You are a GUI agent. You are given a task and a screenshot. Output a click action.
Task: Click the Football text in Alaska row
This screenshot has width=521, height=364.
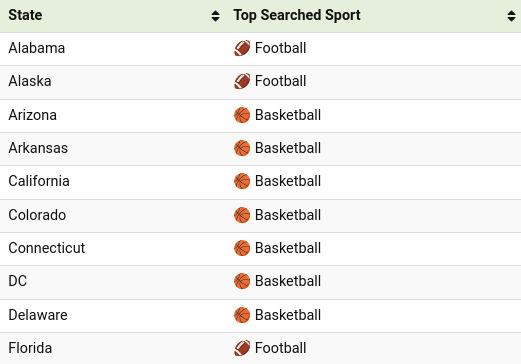(281, 81)
